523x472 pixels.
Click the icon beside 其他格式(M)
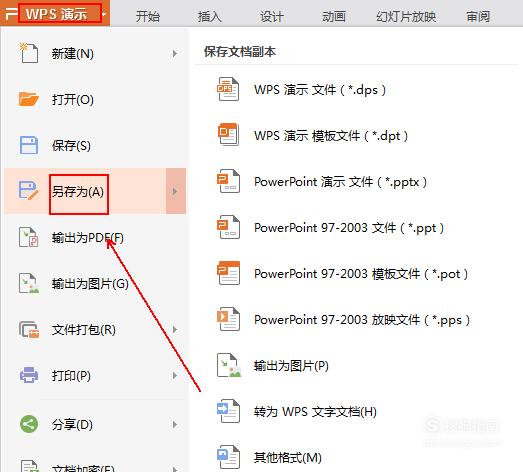pos(228,457)
